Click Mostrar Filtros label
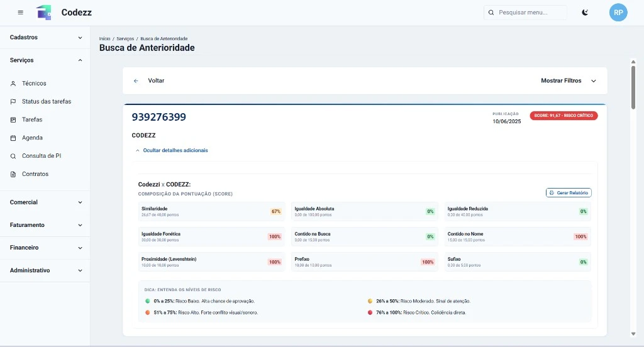Viewport: 644px width, 347px height. [x=561, y=80]
